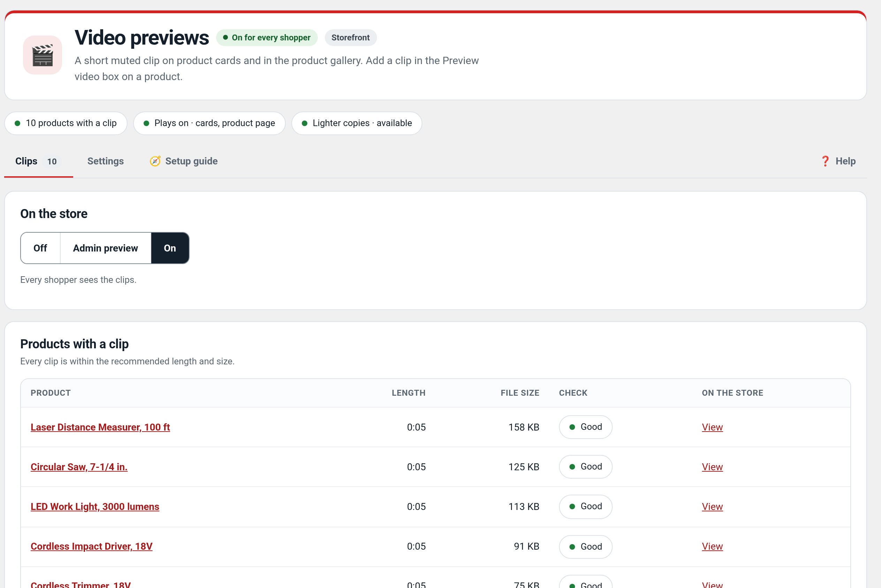Click the FILE SIZE column header
Screen dimensions: 881x588
click(x=520, y=393)
